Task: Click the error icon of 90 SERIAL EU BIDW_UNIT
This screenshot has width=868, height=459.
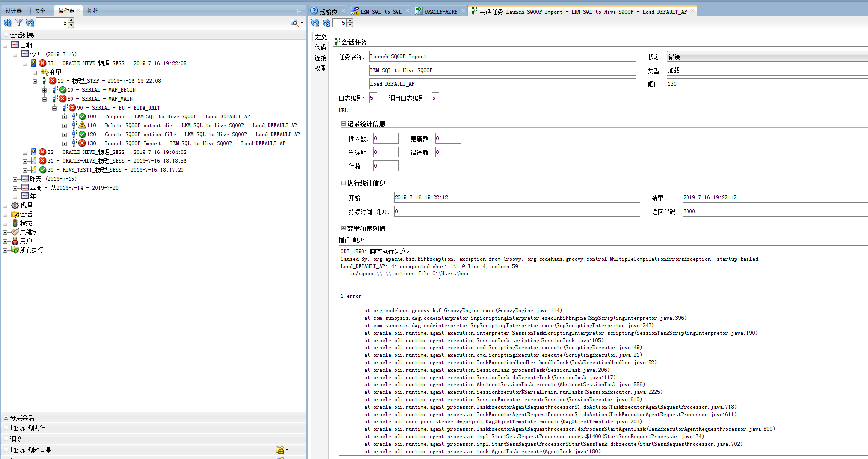Action: click(72, 108)
